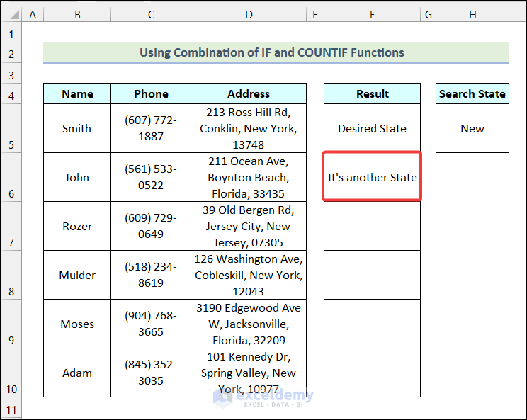Click the empty Result cell in Rozer's row
This screenshot has width=527, height=420.
(x=372, y=226)
